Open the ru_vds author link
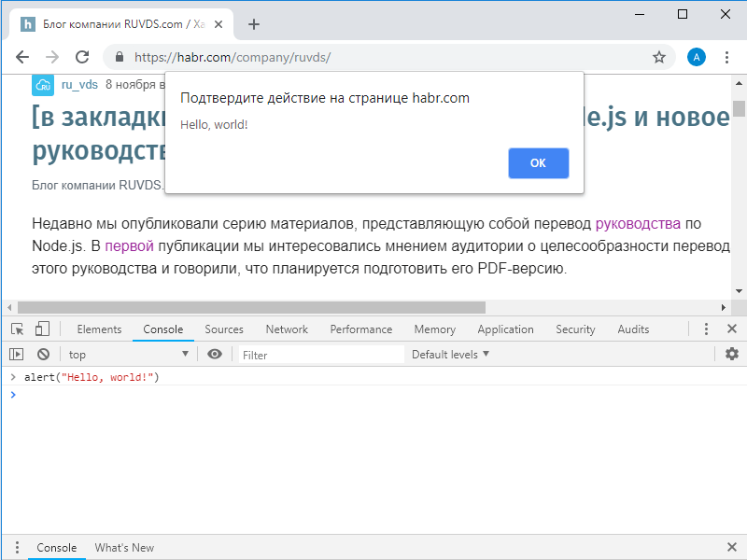Viewport: 747px width, 560px height. click(79, 84)
